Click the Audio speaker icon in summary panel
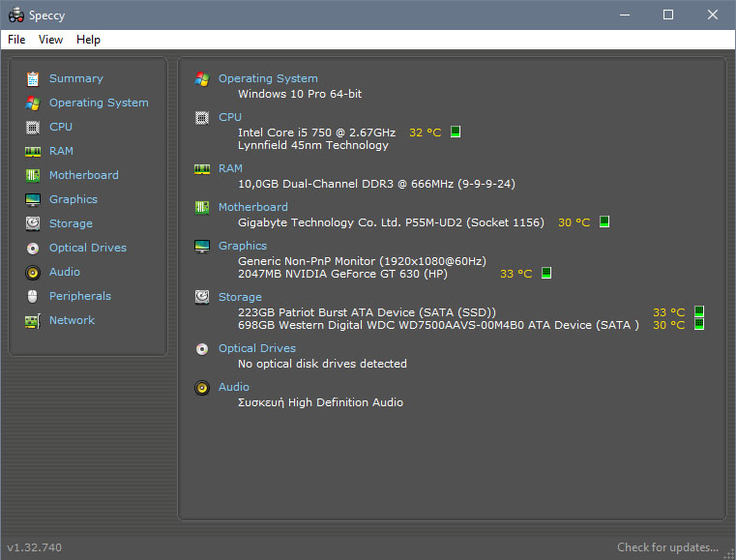This screenshot has width=736, height=560. pos(202,388)
